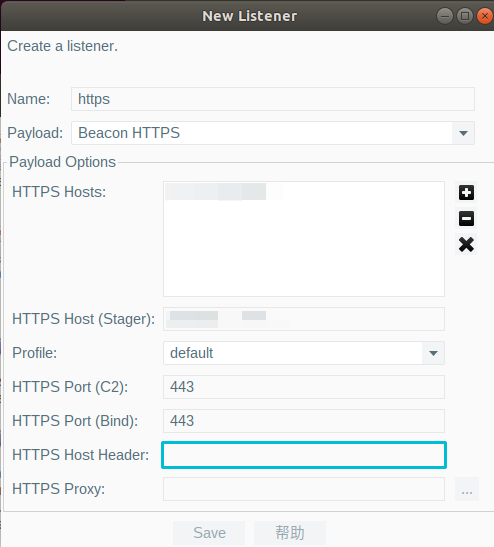494x547 pixels.
Task: Clear all HTTPS hosts with X icon
Action: [466, 244]
